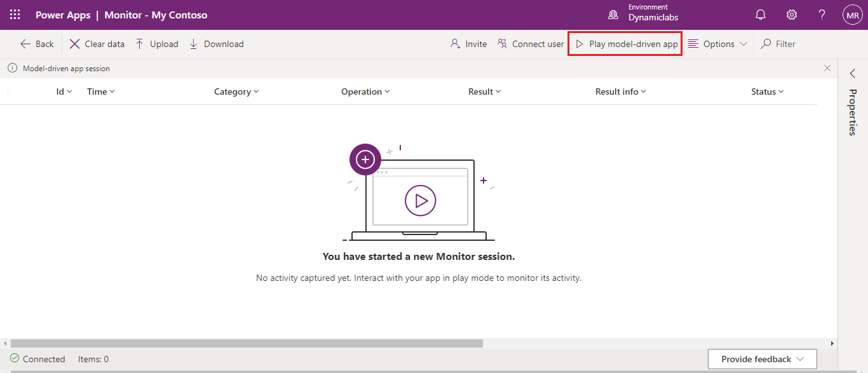Screen dimensions: 868x373
Task: Upload a monitor session file
Action: coord(156,44)
